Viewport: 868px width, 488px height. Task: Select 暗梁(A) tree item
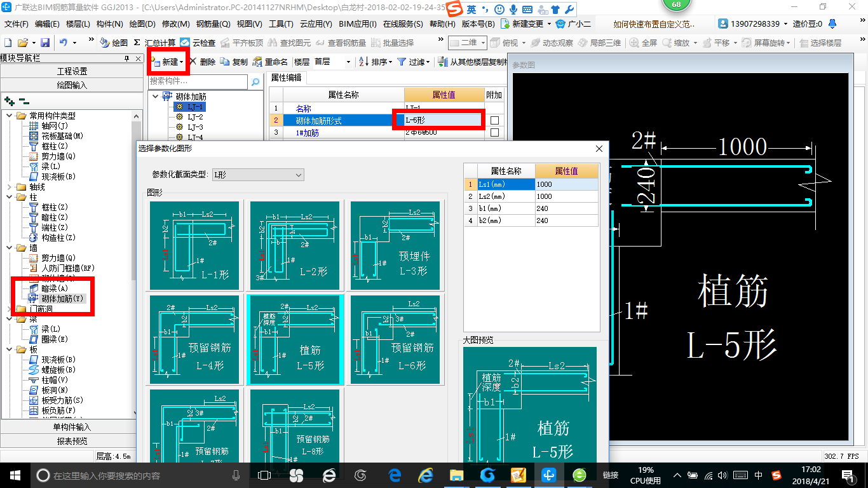[x=48, y=288]
